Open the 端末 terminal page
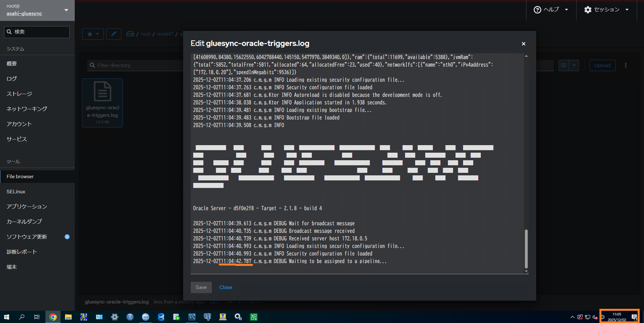 (x=12, y=267)
